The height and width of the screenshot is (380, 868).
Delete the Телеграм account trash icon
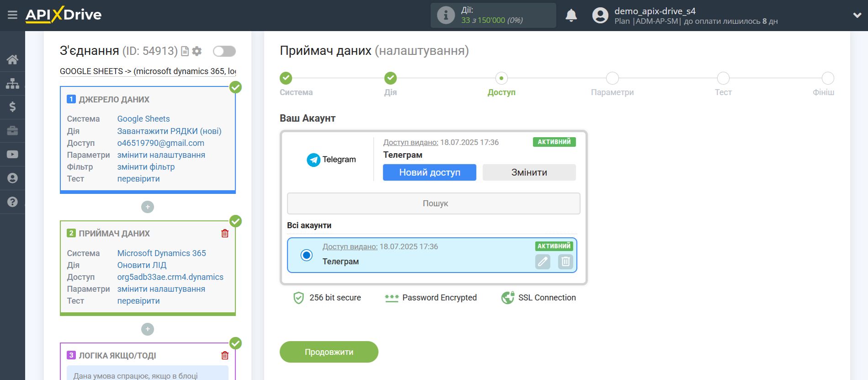(x=566, y=262)
